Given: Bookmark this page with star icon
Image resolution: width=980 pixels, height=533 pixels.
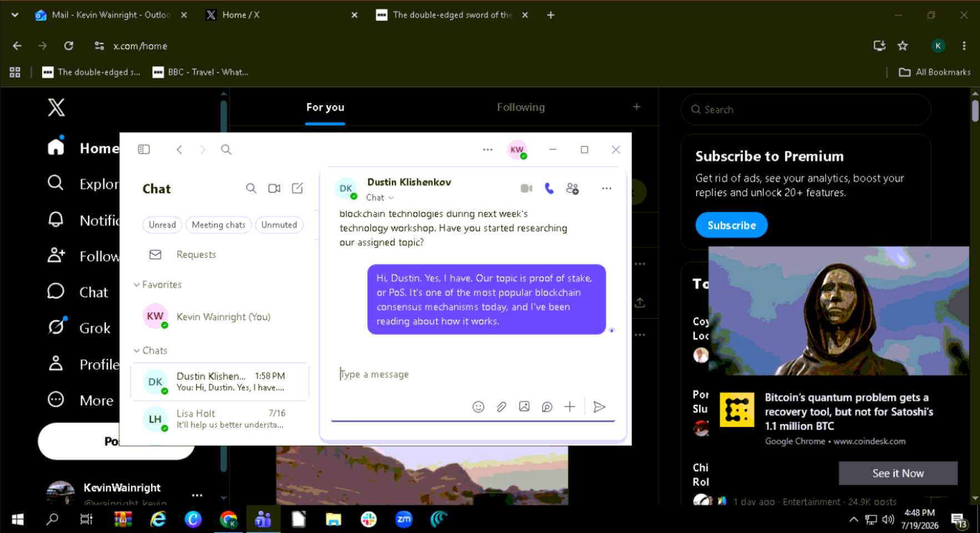Looking at the screenshot, I should (903, 46).
